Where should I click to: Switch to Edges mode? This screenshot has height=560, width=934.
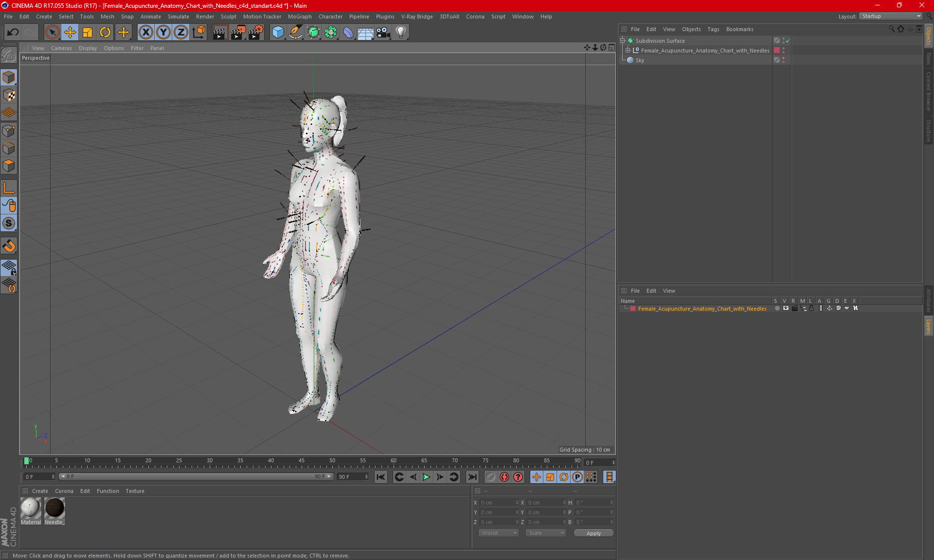click(x=9, y=148)
